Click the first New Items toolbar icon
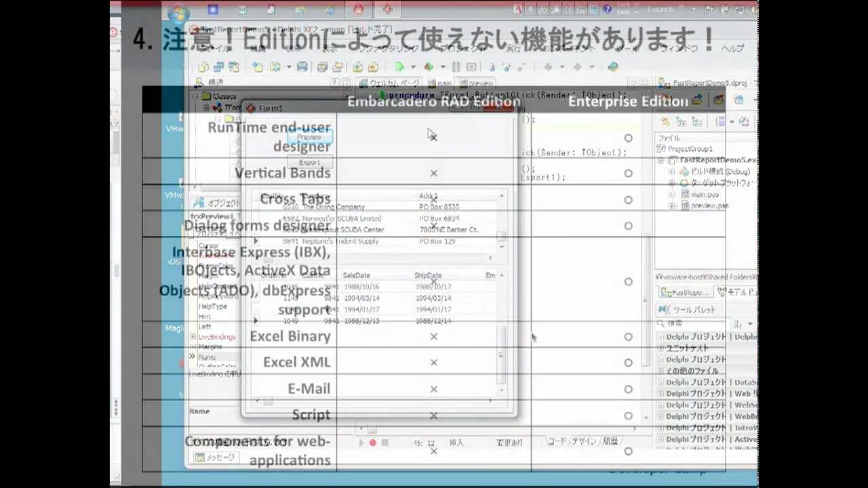The width and height of the screenshot is (868, 488). tap(203, 67)
